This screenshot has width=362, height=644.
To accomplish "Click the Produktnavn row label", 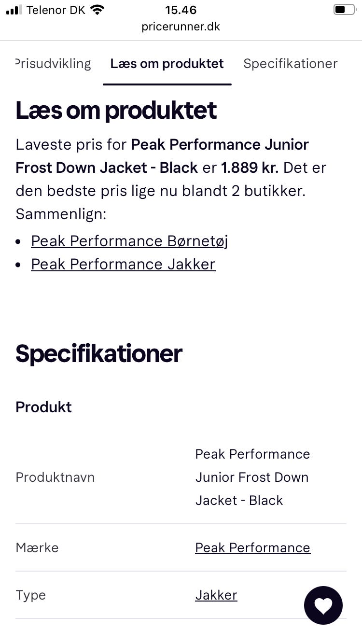I will [55, 477].
